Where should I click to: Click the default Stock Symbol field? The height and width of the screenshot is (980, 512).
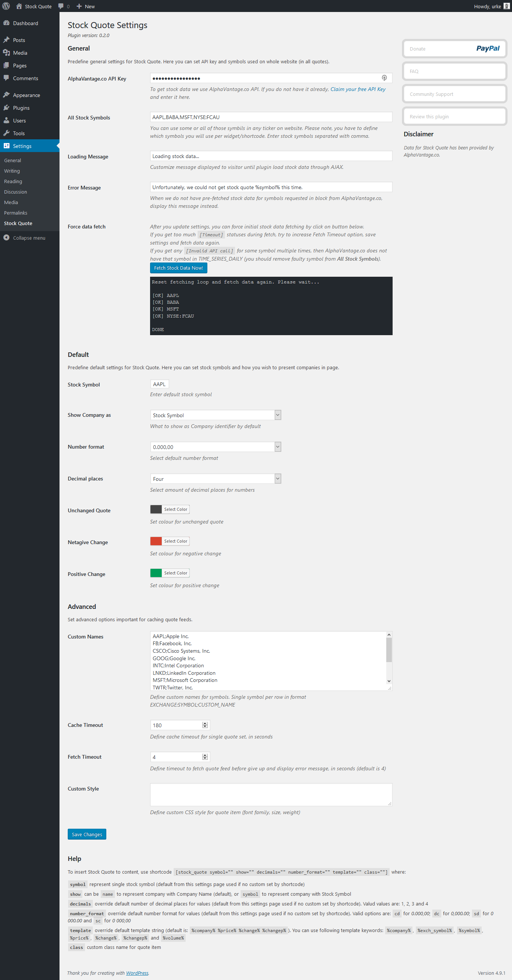(159, 384)
